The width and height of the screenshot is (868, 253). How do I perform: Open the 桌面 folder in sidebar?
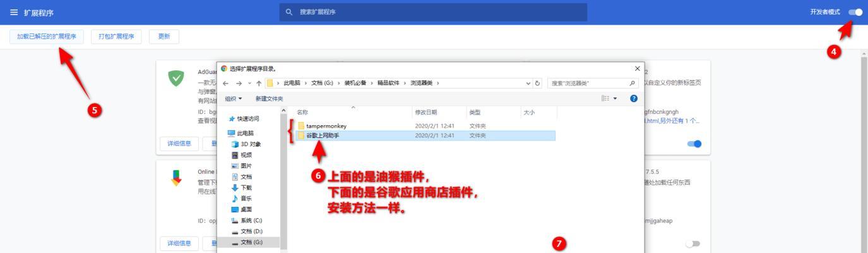[241, 209]
